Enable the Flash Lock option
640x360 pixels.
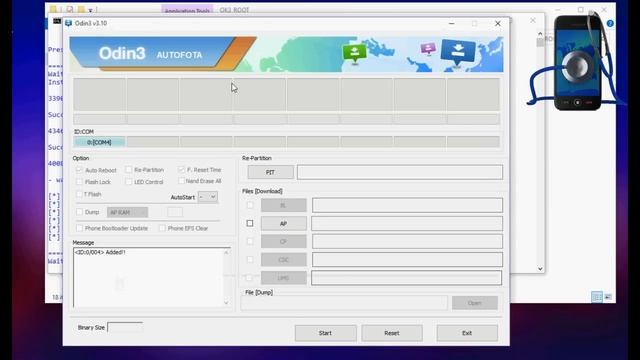[79, 182]
